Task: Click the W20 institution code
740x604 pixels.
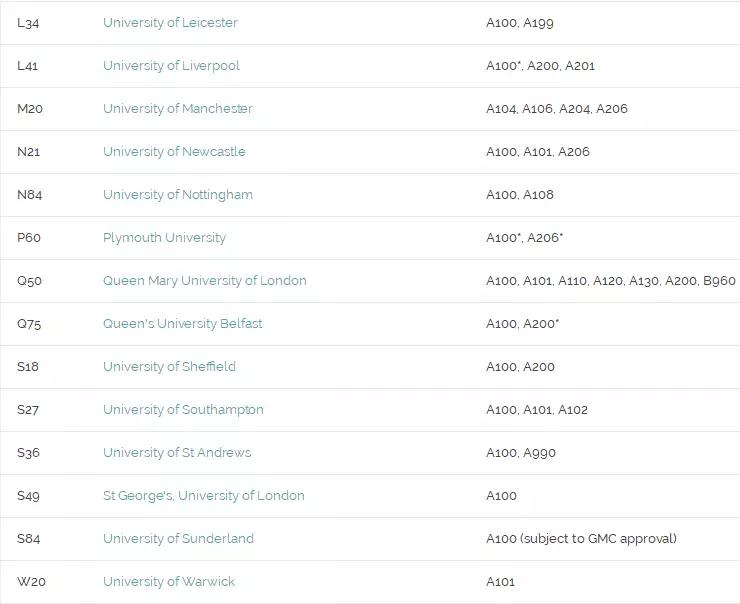Action: [x=31, y=582]
